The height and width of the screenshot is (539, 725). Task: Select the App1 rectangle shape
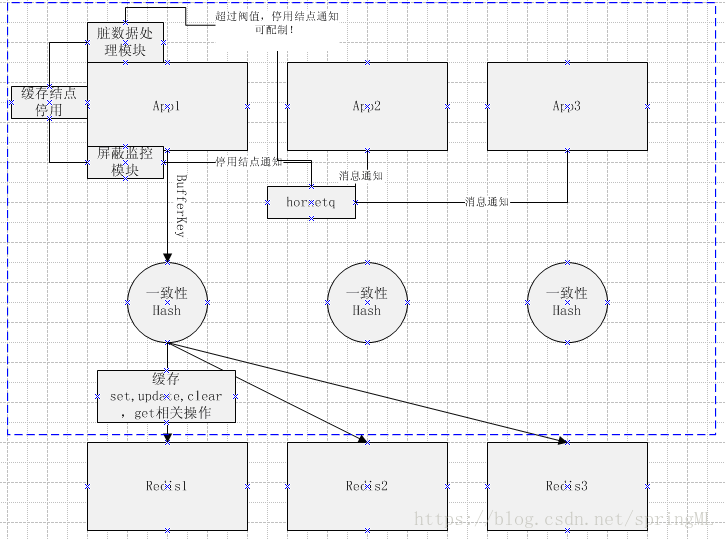point(167,106)
